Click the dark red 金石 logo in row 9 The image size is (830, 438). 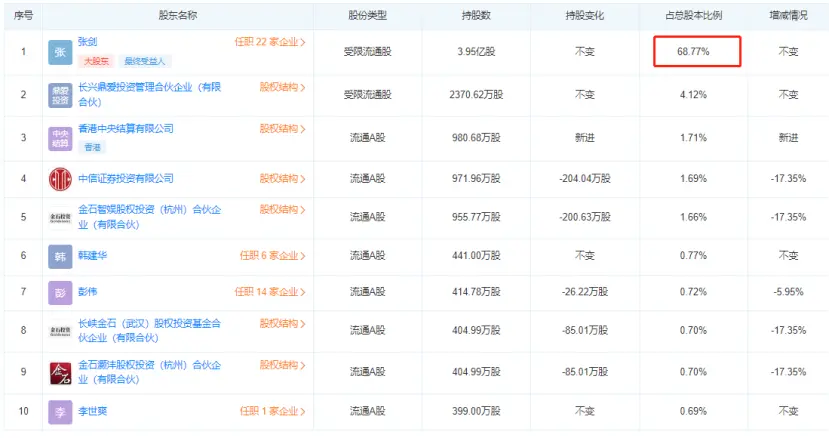pyautogui.click(x=60, y=373)
